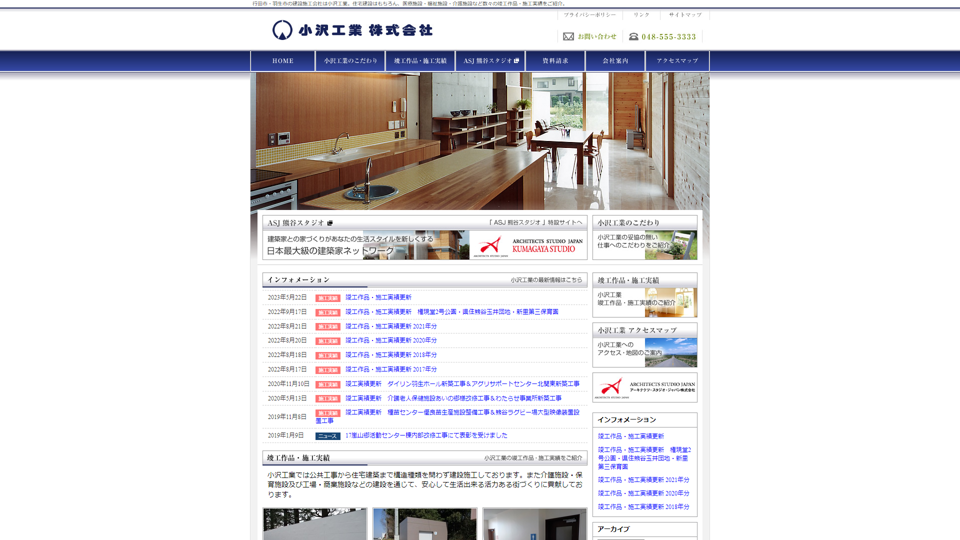Click the 小沢工業 company logo

(352, 30)
